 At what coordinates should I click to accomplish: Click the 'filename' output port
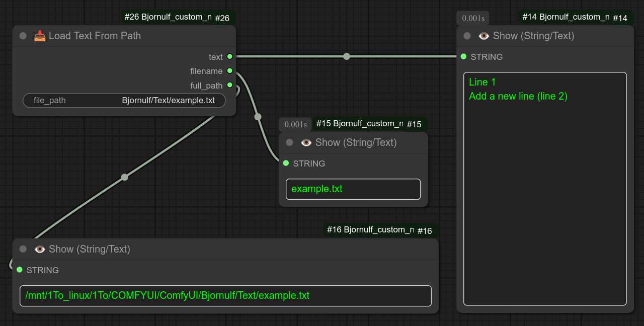(229, 71)
